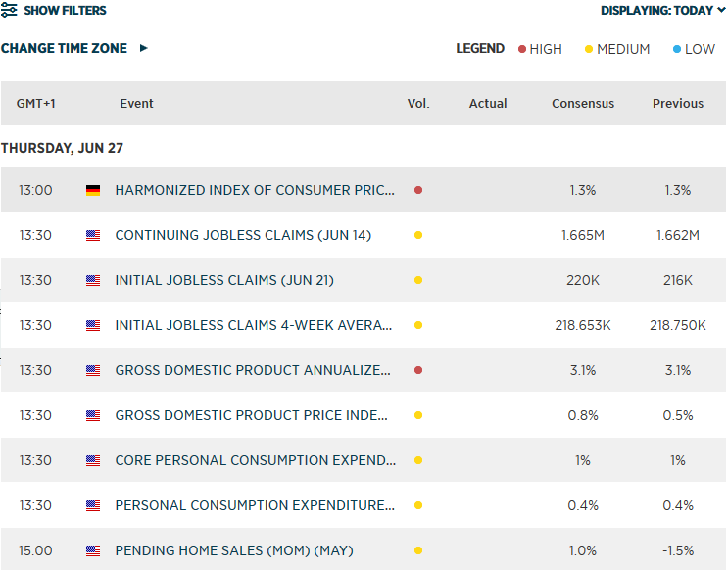Click the Show Filters sliders icon
Screen dimensions: 728x572
tap(8, 11)
